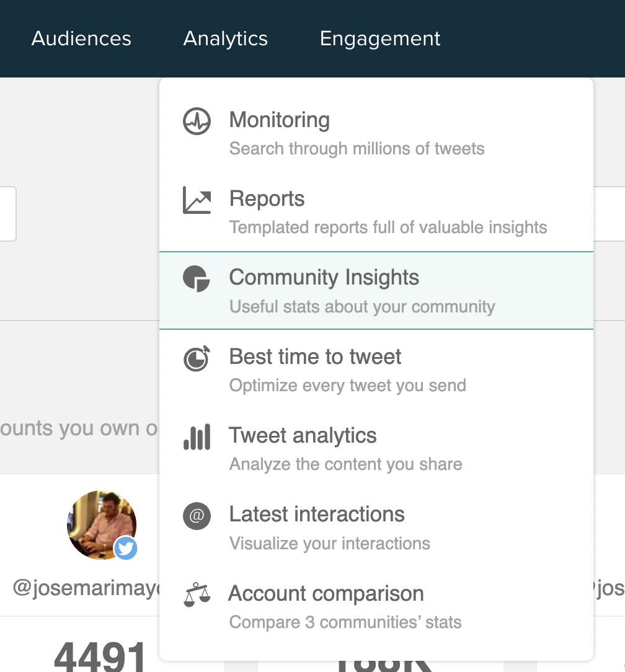This screenshot has width=625, height=672.
Task: Select the Account comparison scales icon
Action: (196, 594)
